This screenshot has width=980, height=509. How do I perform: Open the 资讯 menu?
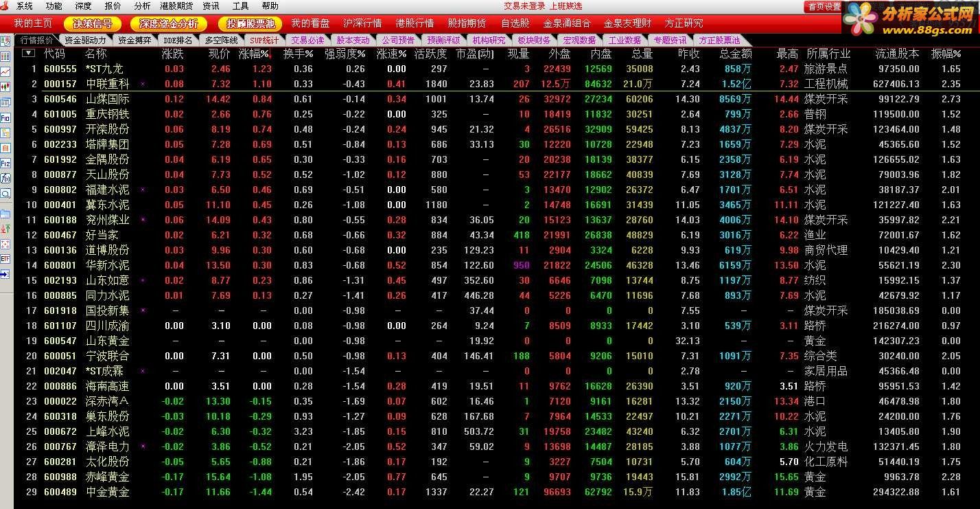click(x=211, y=6)
